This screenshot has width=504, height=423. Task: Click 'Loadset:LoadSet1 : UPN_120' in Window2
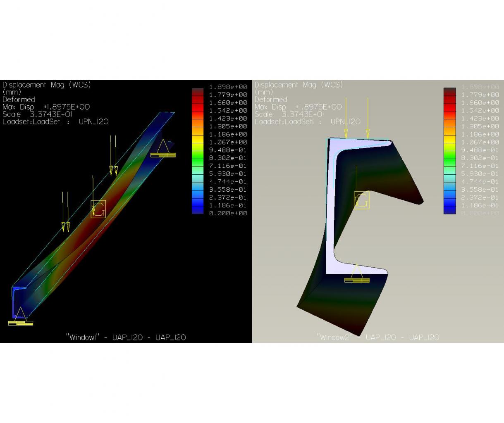307,122
